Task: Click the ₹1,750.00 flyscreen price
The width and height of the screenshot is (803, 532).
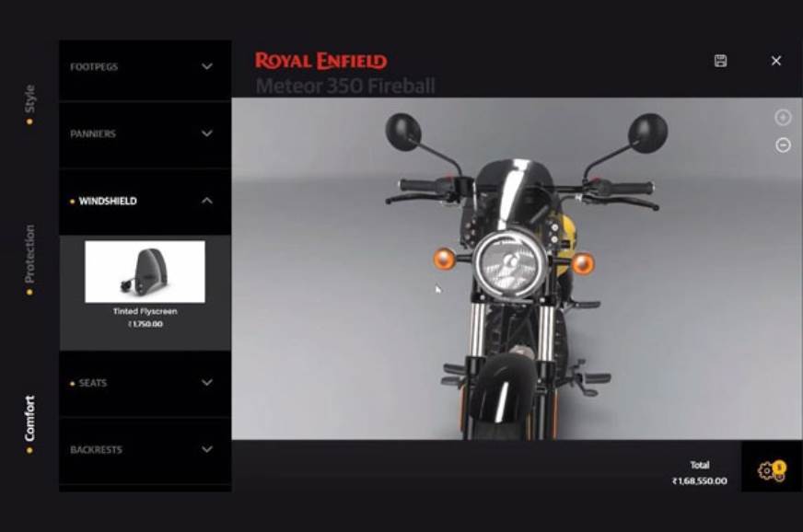Action: click(x=145, y=324)
